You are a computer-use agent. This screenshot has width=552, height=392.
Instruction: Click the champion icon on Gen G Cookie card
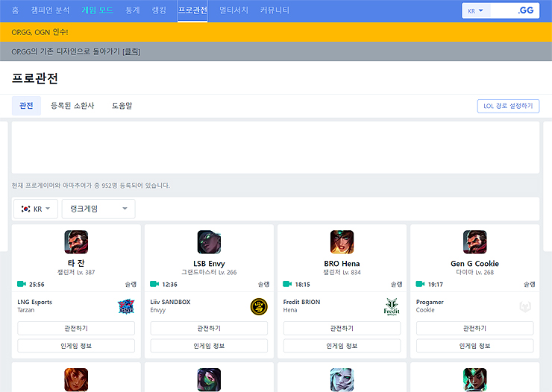point(475,242)
